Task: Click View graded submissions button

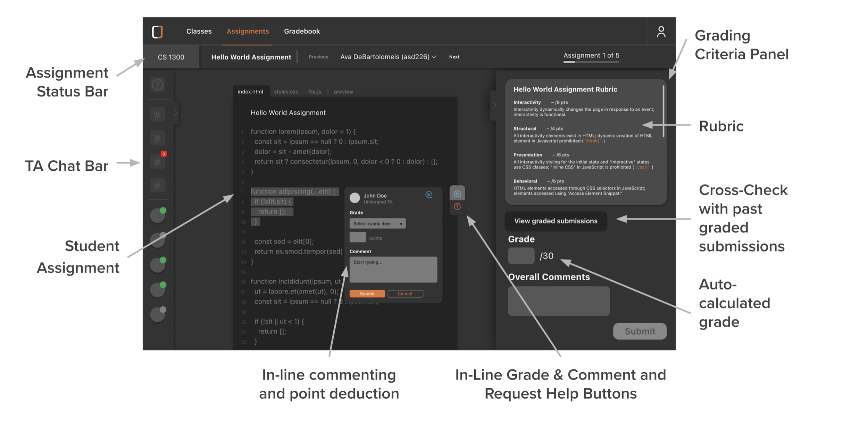Action: 556,221
